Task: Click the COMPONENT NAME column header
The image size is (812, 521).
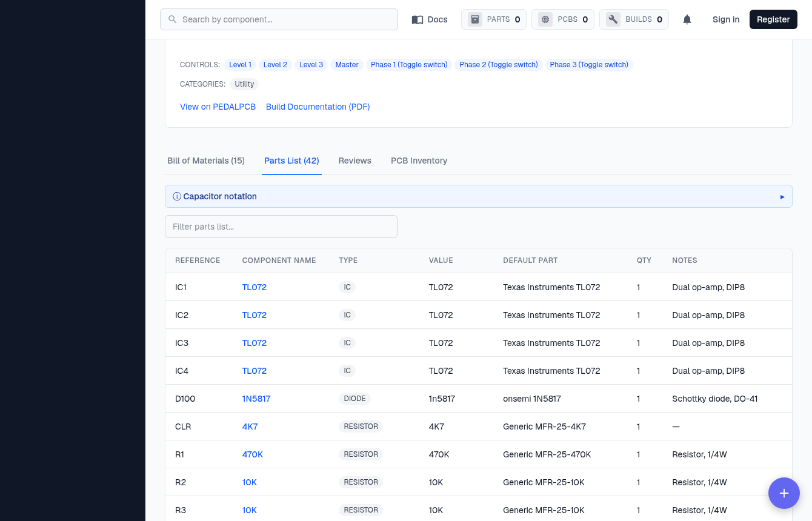Action: click(x=279, y=260)
